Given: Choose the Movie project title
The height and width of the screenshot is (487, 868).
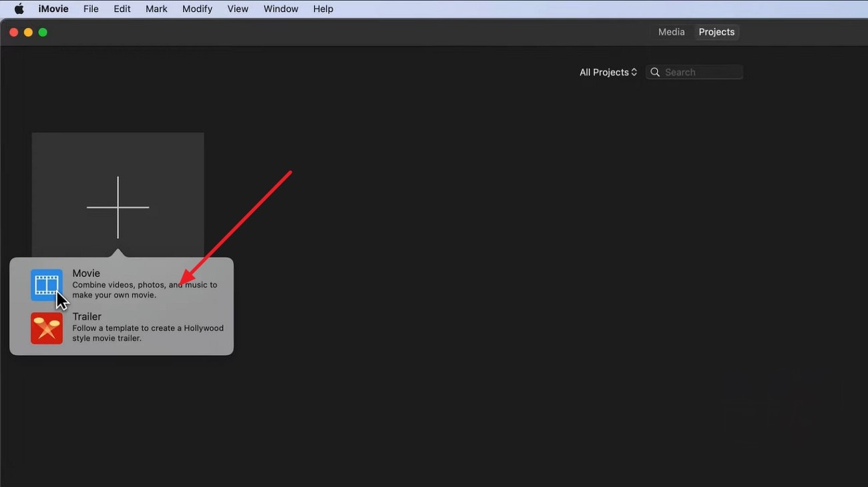Looking at the screenshot, I should point(86,274).
